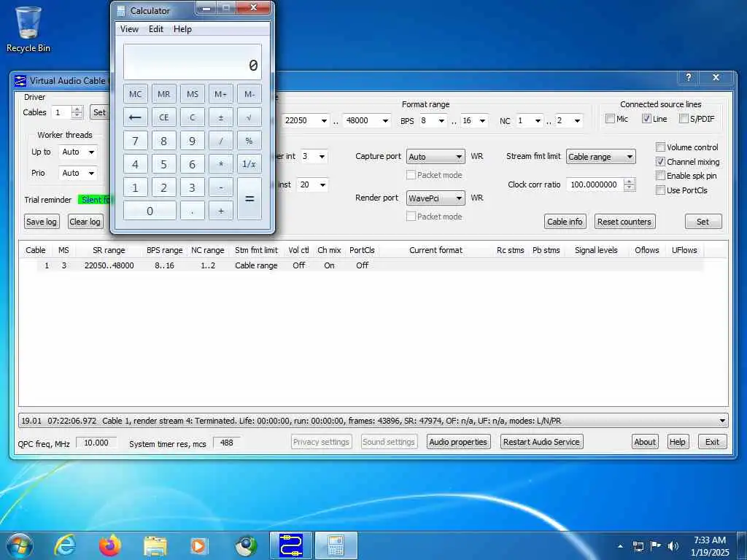The image size is (747, 560).
Task: Open the Windows Start menu orb
Action: [20, 545]
